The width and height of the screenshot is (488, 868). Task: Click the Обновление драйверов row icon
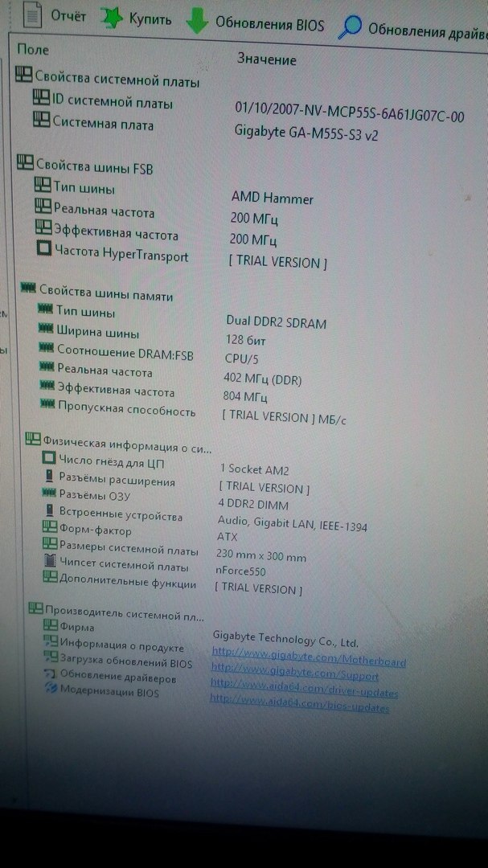[51, 674]
